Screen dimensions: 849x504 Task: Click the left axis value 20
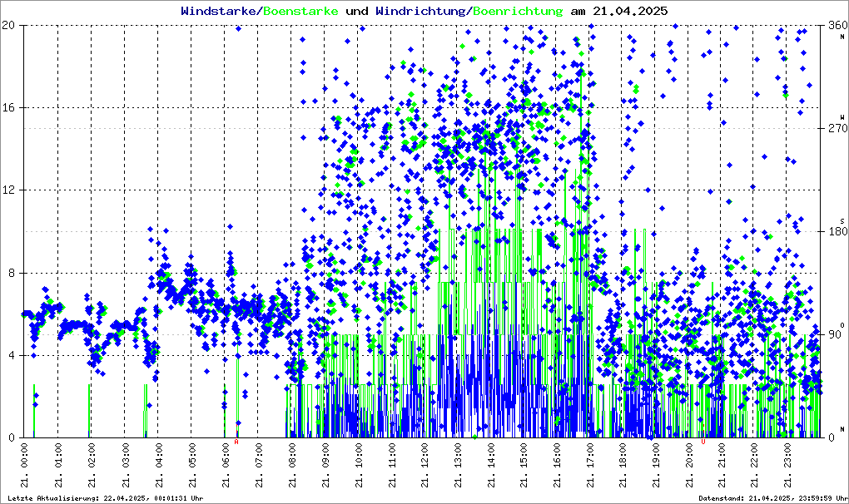point(9,25)
